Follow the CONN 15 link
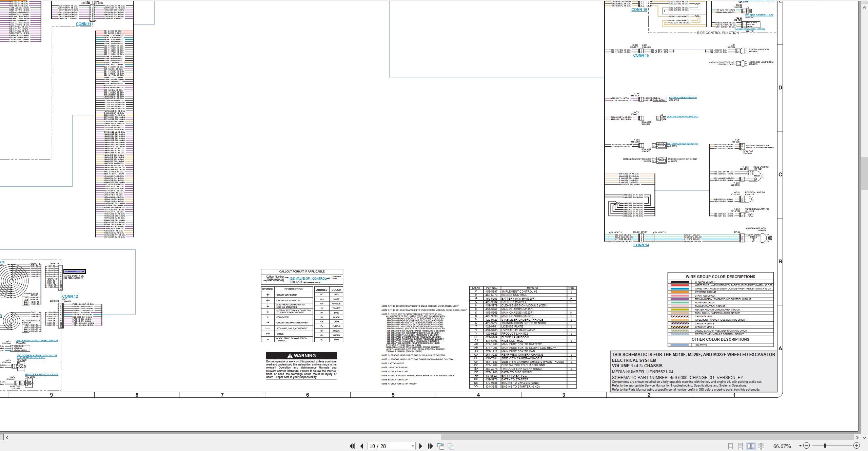This screenshot has height=451, width=868. click(x=641, y=55)
